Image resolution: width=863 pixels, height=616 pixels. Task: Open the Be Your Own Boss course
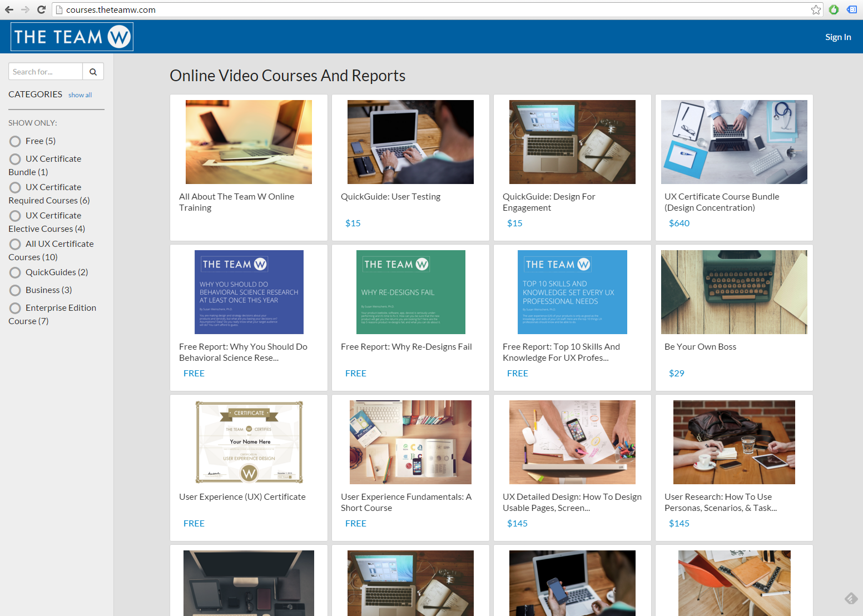coord(700,347)
